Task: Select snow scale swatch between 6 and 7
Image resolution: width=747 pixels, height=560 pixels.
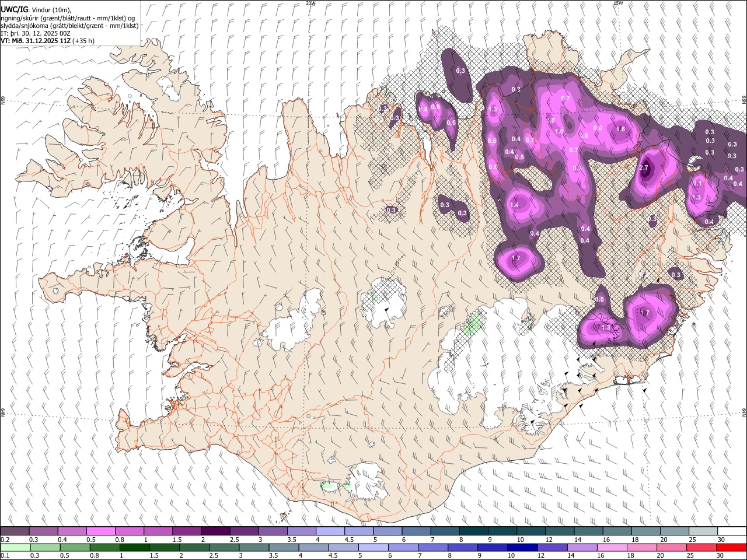Action: [416, 531]
